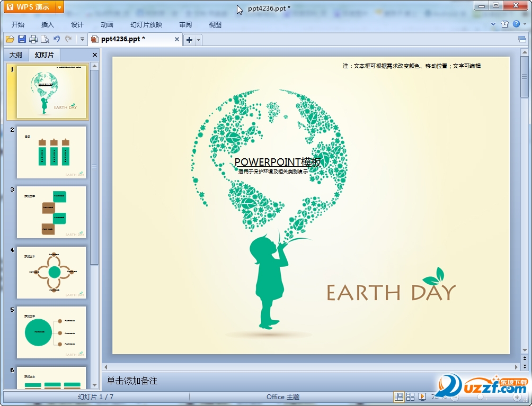Image resolution: width=532 pixels, height=406 pixels.
Task: Click the blue Help question mark icon
Action: pos(517,24)
